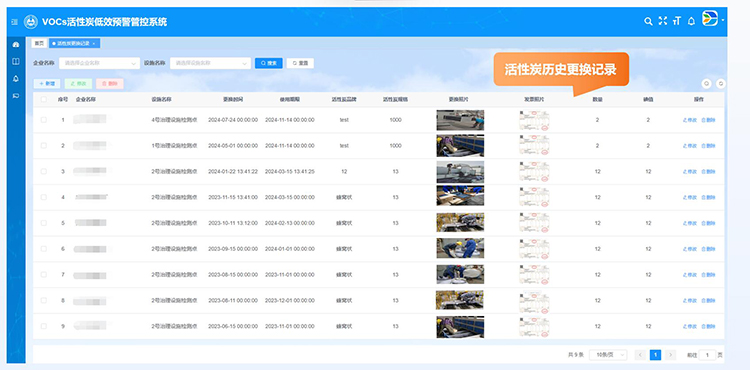Open the bell alert icon in the left sidebar
750x370 pixels.
click(16, 79)
